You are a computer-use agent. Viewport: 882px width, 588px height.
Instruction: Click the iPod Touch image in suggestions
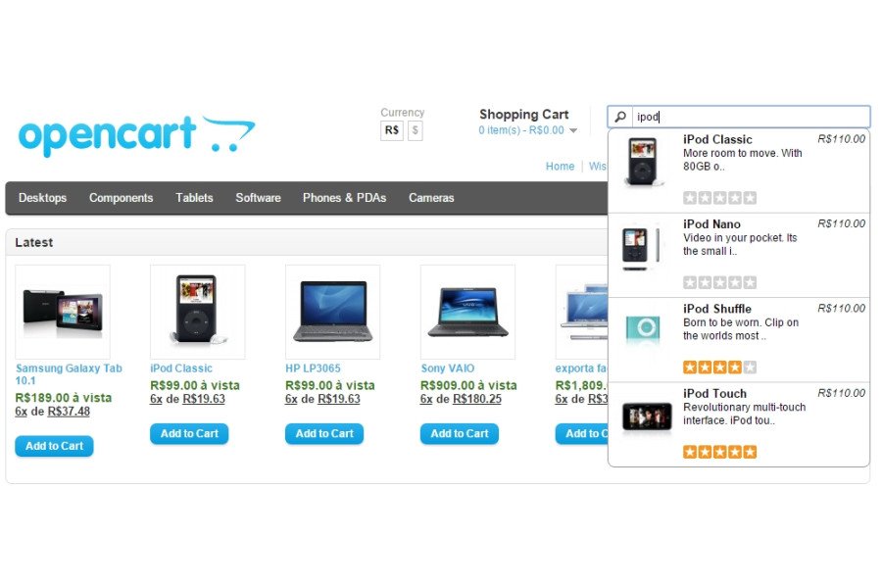pyautogui.click(x=647, y=417)
